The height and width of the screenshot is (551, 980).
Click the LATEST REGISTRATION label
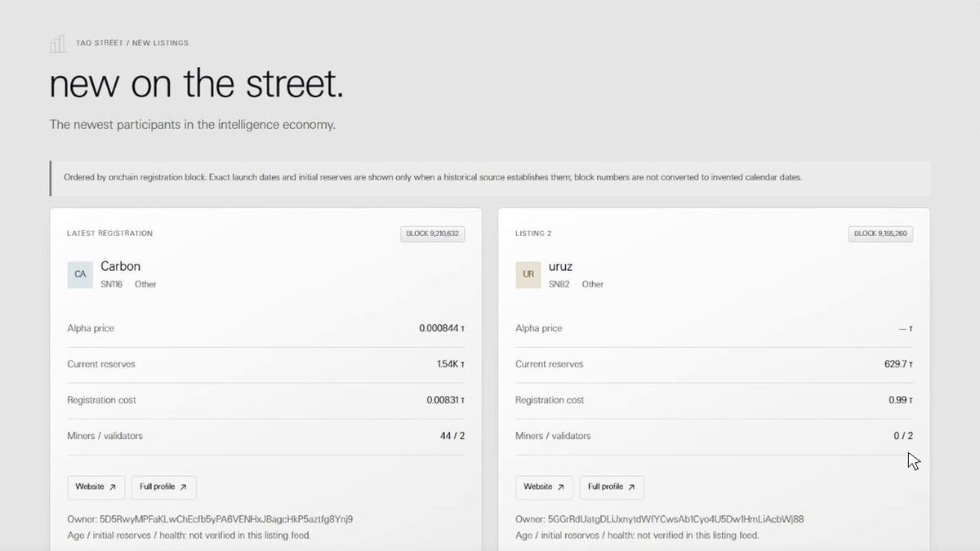point(109,233)
